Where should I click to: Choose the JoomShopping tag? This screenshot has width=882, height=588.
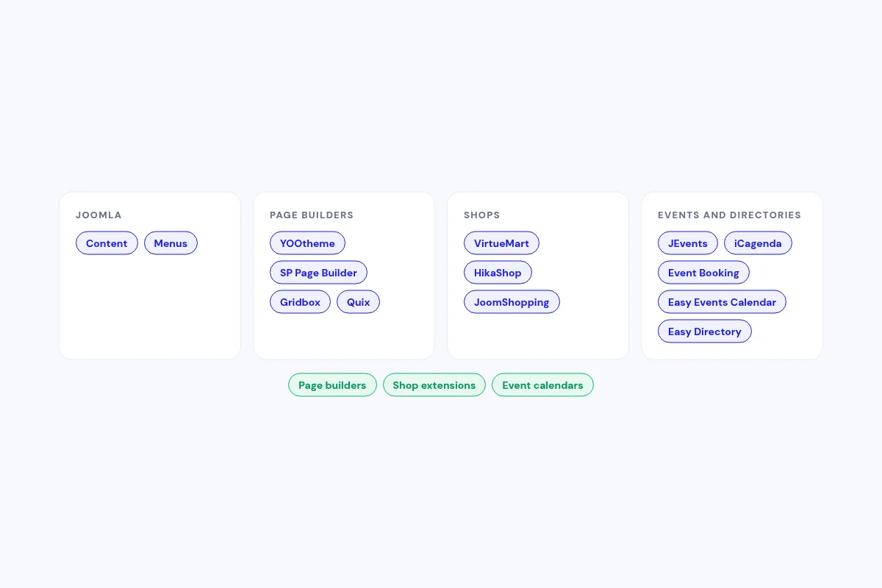[x=512, y=302]
